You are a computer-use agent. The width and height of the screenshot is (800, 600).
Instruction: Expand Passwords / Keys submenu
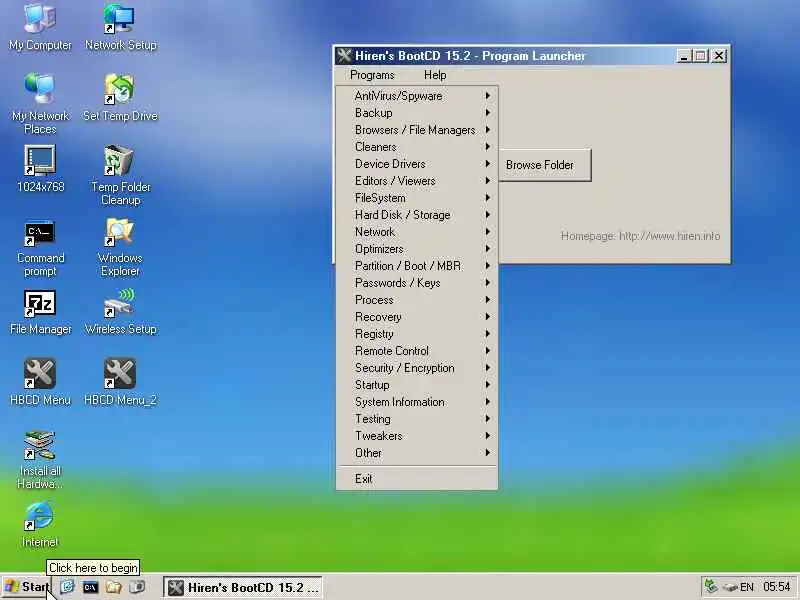coord(417,283)
